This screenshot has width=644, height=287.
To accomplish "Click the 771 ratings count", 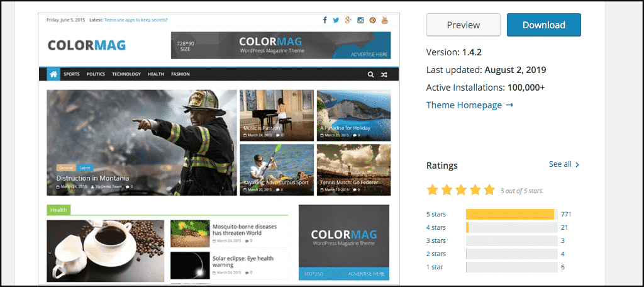I will pos(566,214).
